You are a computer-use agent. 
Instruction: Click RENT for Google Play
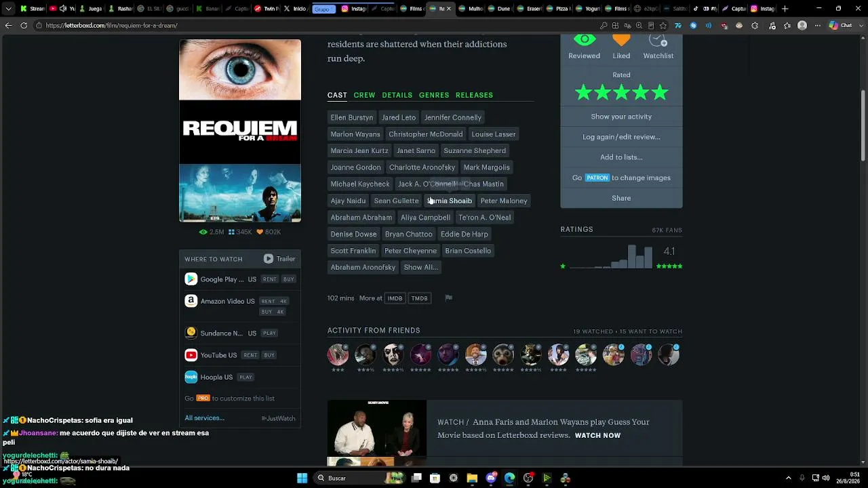[270, 279]
